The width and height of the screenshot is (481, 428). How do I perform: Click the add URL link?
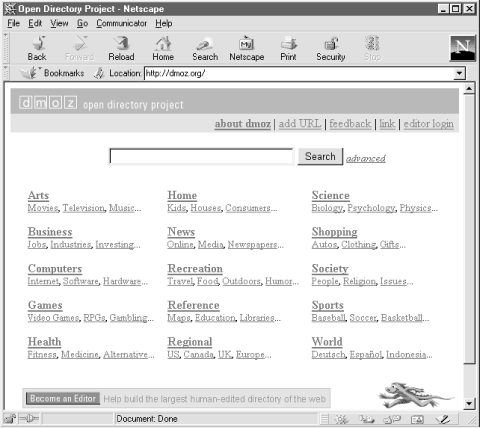pos(300,124)
